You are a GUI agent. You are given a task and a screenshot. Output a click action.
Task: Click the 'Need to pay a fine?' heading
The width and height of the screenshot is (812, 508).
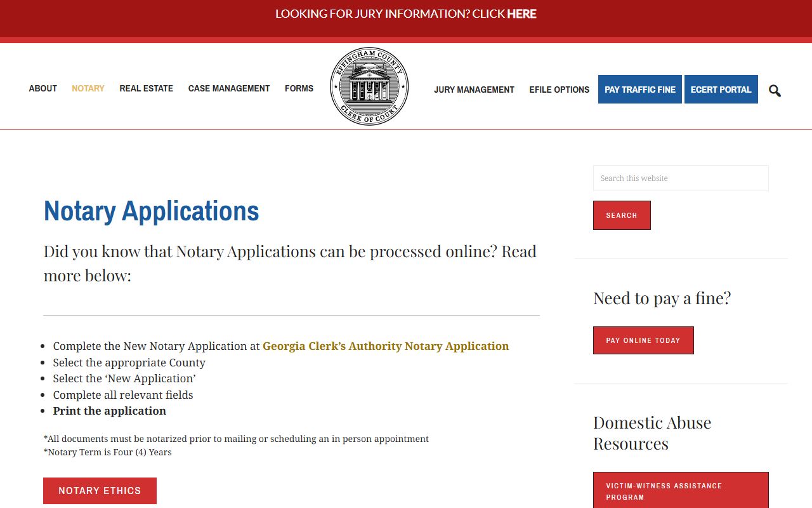pyautogui.click(x=662, y=298)
